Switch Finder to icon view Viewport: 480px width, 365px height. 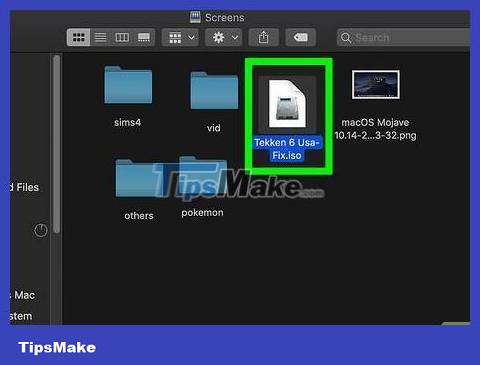pyautogui.click(x=78, y=37)
